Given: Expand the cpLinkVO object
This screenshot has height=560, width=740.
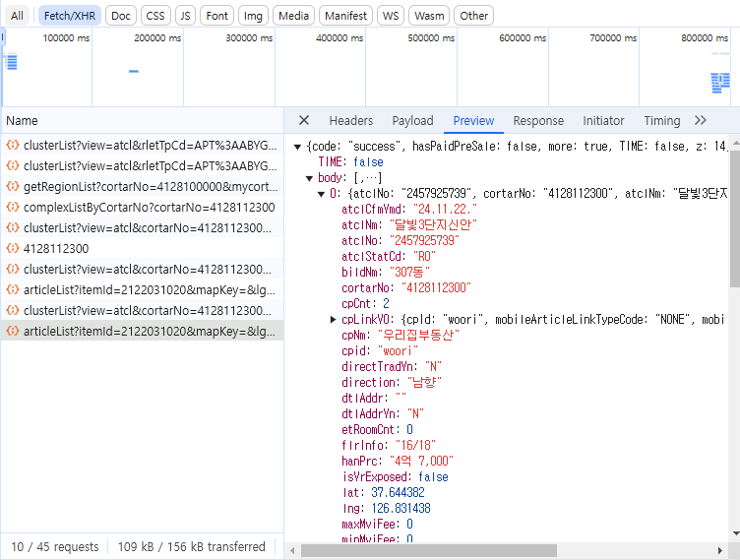Looking at the screenshot, I should (x=333, y=320).
